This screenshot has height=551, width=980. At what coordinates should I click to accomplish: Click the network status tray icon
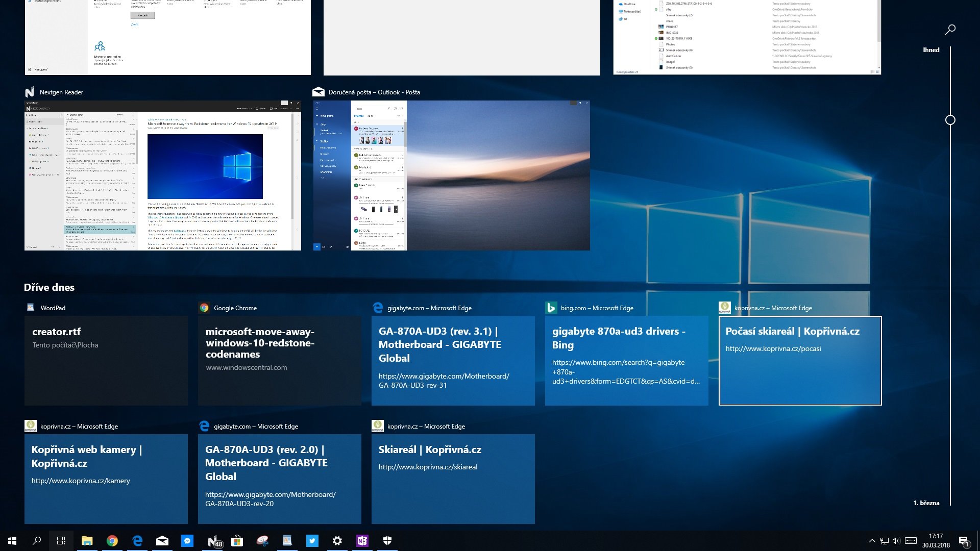coord(884,541)
